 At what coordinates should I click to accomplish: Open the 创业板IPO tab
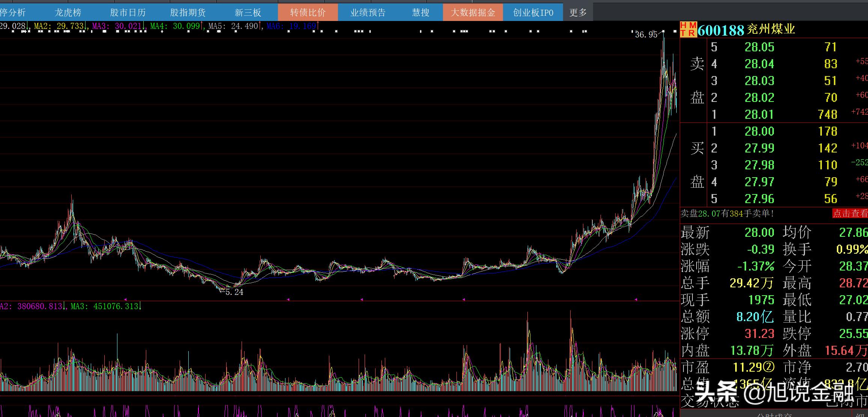coord(533,13)
